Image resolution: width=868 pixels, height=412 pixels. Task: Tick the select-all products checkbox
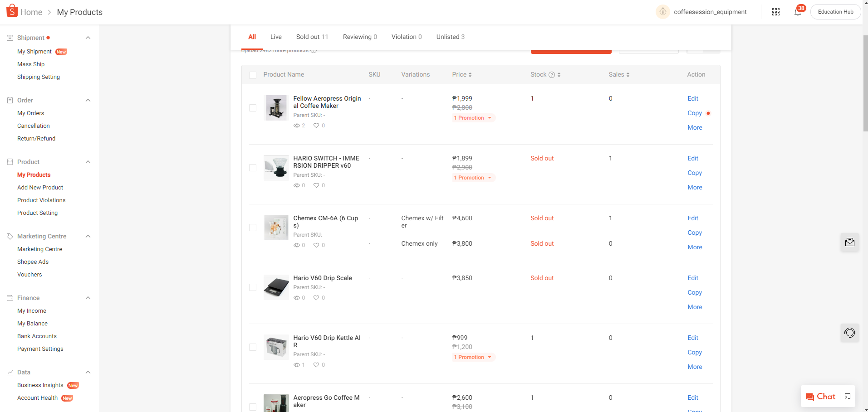253,75
